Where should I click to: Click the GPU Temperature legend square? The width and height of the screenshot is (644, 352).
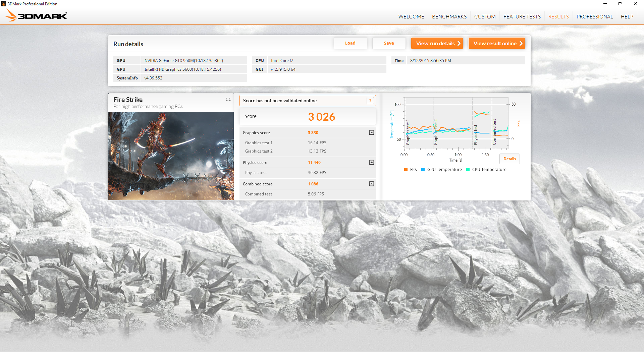pos(423,170)
